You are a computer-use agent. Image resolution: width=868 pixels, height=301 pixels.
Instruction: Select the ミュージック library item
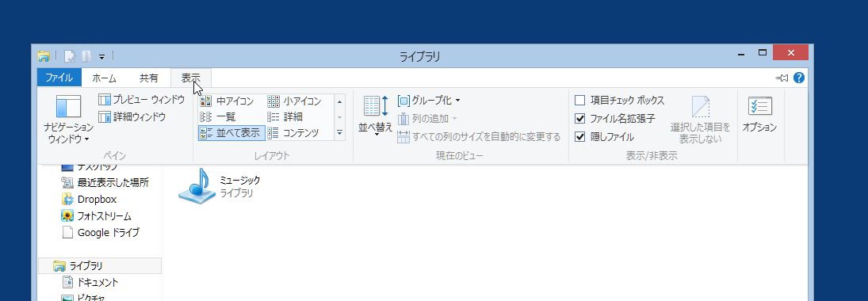point(220,186)
